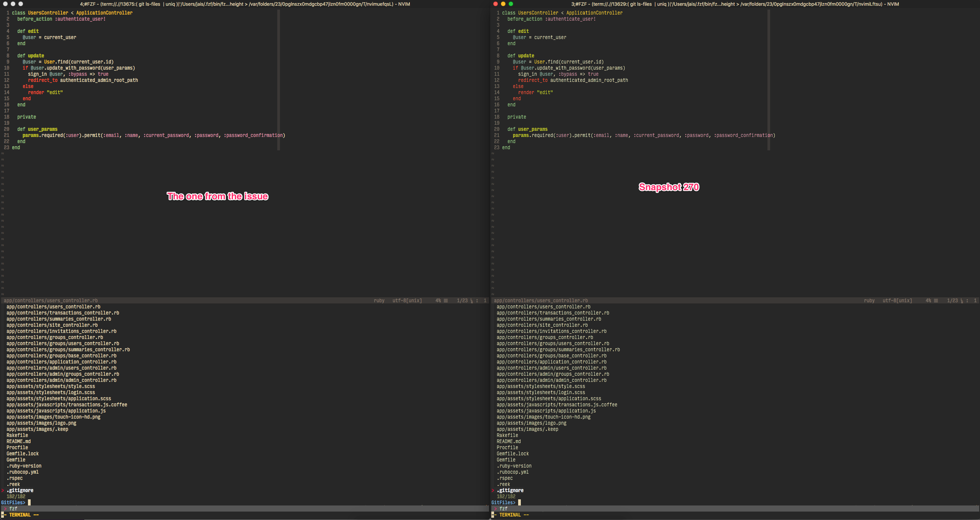The image size is (980, 520).
Task: Click the vertical column bar in left code pane
Action: (278, 80)
